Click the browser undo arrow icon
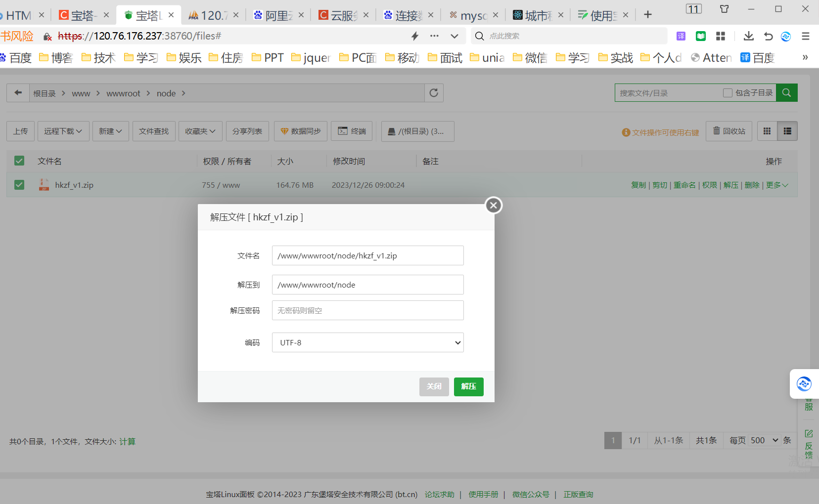Screen dimensions: 819x504 click(x=768, y=36)
